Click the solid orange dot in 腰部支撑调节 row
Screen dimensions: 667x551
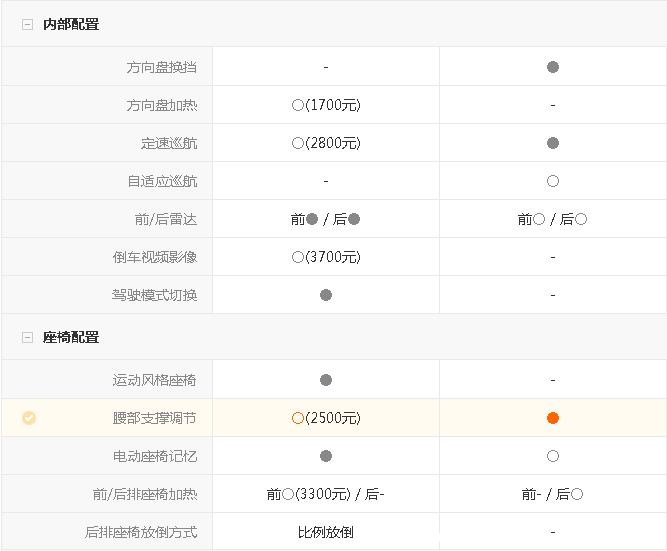pos(553,418)
